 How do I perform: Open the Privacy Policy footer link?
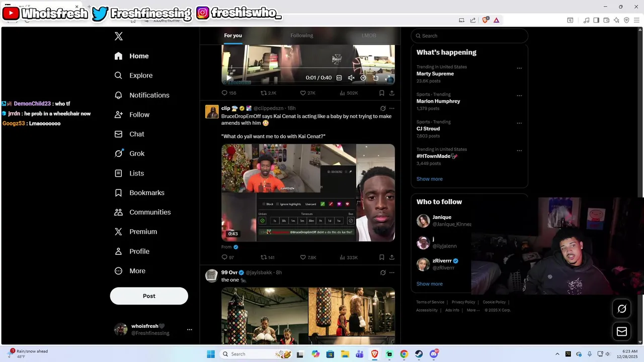(463, 302)
